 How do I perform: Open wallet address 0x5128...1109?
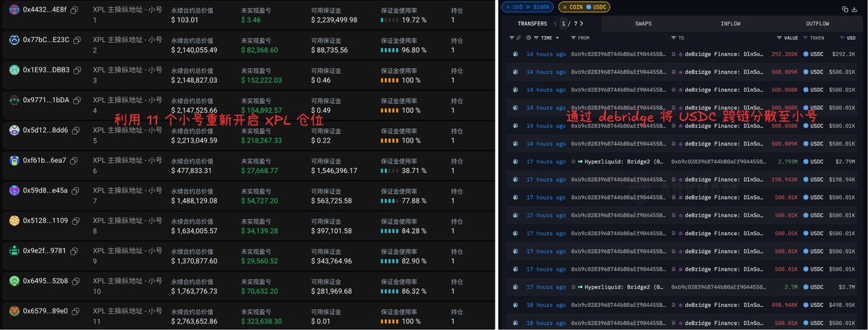tap(45, 221)
